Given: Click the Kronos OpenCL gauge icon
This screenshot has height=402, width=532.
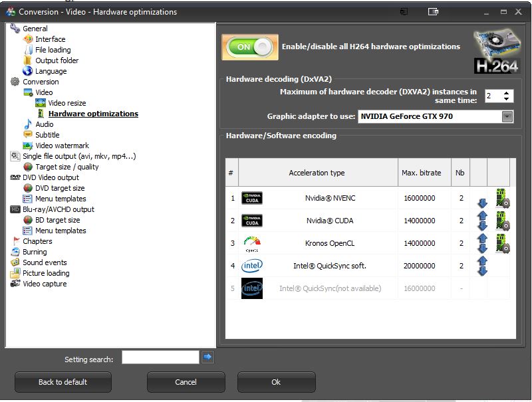Looking at the screenshot, I should pos(252,244).
